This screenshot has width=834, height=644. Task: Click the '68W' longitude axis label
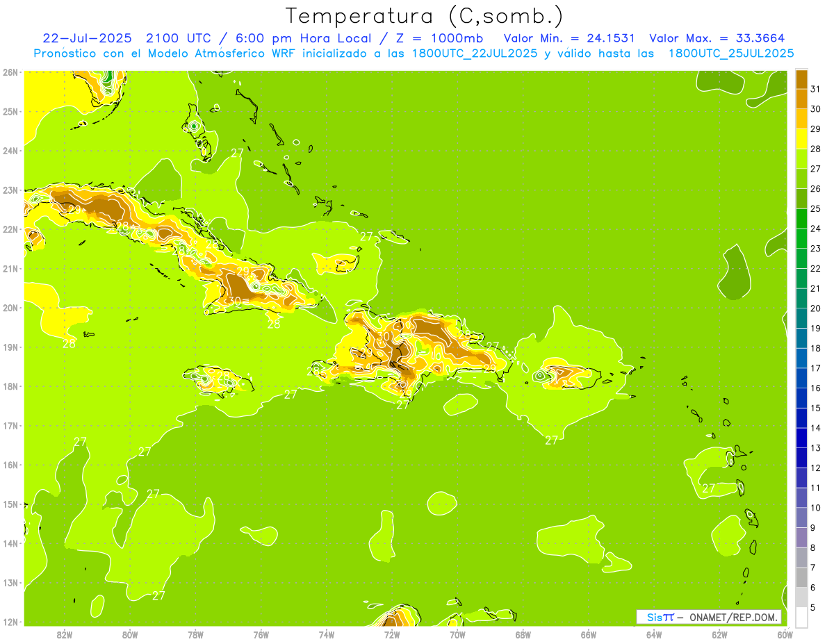(523, 634)
